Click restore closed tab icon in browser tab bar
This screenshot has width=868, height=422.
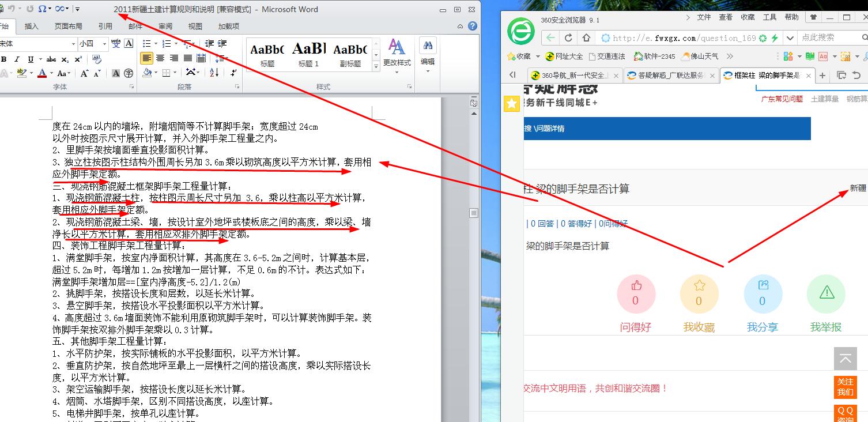click(x=856, y=76)
